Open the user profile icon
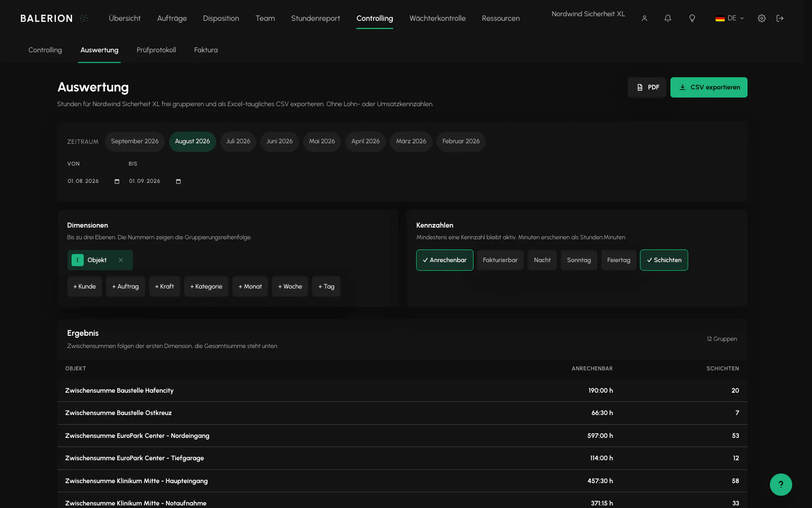Viewport: 812px width, 508px height. [x=645, y=18]
